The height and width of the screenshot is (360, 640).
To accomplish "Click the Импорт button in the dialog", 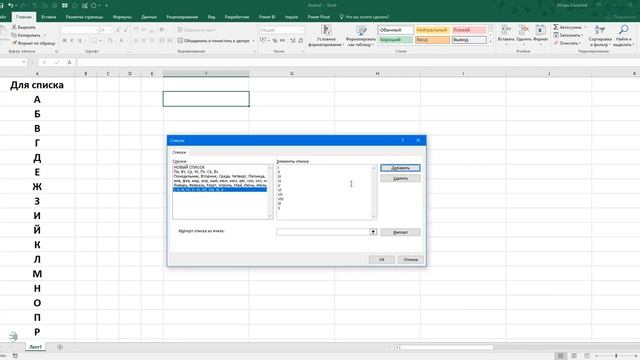I will pos(400,232).
